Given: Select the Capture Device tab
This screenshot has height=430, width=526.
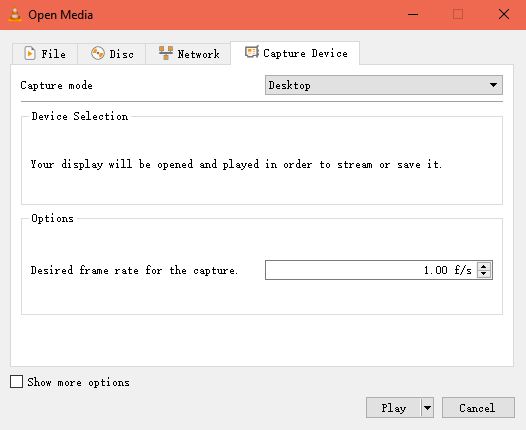Looking at the screenshot, I should (295, 53).
